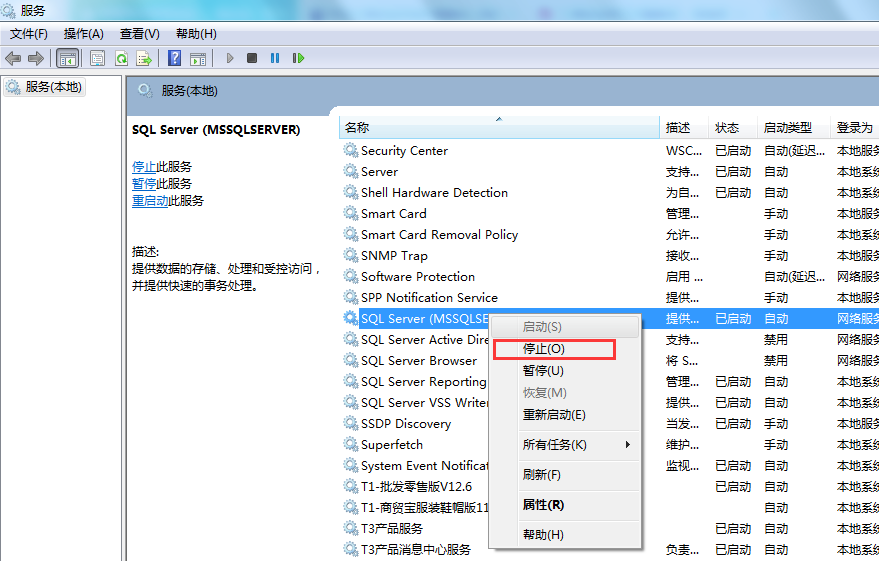Select the Smart Card service row
The image size is (879, 561).
coord(609,214)
